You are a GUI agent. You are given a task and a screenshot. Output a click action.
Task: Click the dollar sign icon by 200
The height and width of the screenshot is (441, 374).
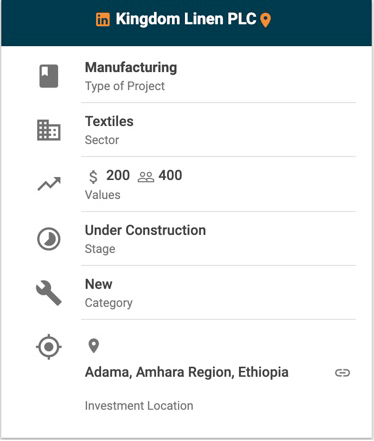click(94, 176)
